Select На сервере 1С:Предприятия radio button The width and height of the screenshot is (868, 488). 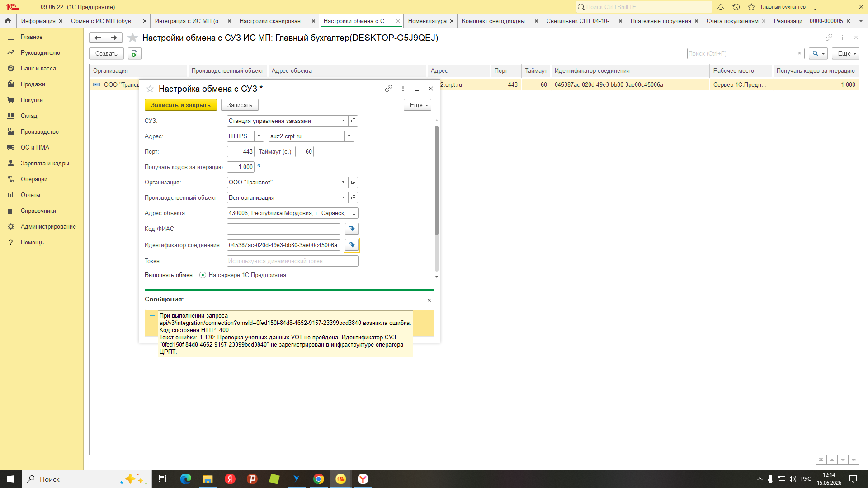(x=203, y=275)
